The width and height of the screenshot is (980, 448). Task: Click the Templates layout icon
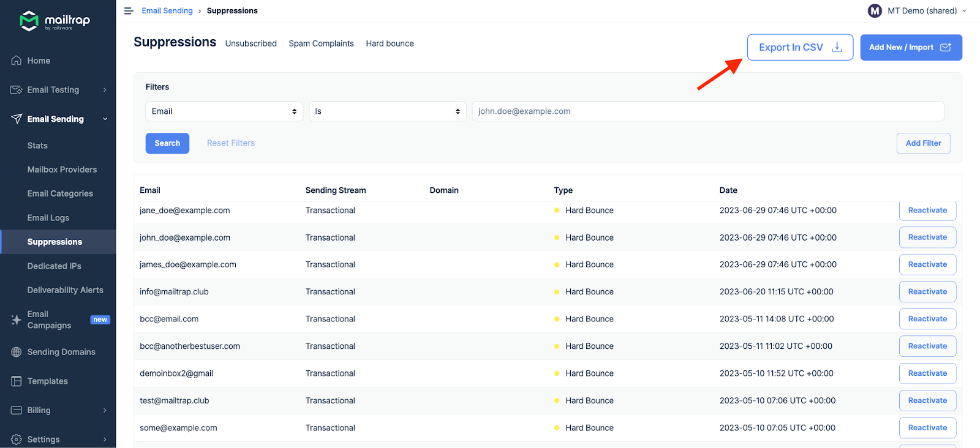[17, 381]
